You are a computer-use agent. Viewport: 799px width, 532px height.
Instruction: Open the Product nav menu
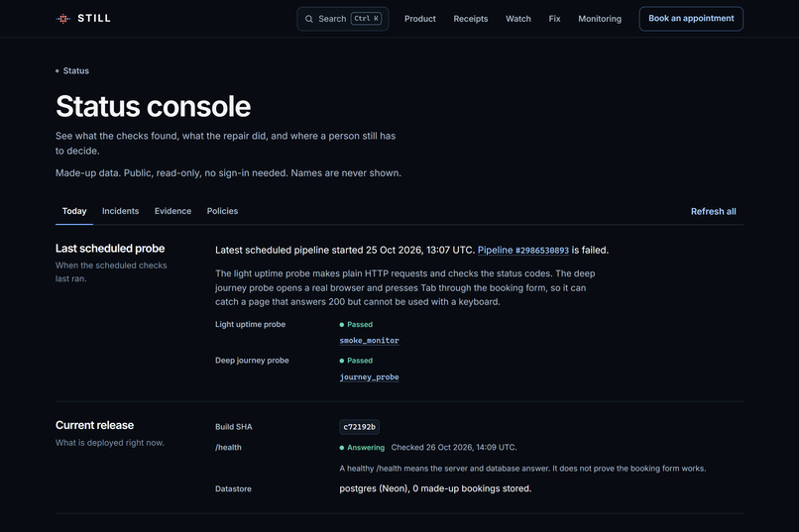click(420, 19)
